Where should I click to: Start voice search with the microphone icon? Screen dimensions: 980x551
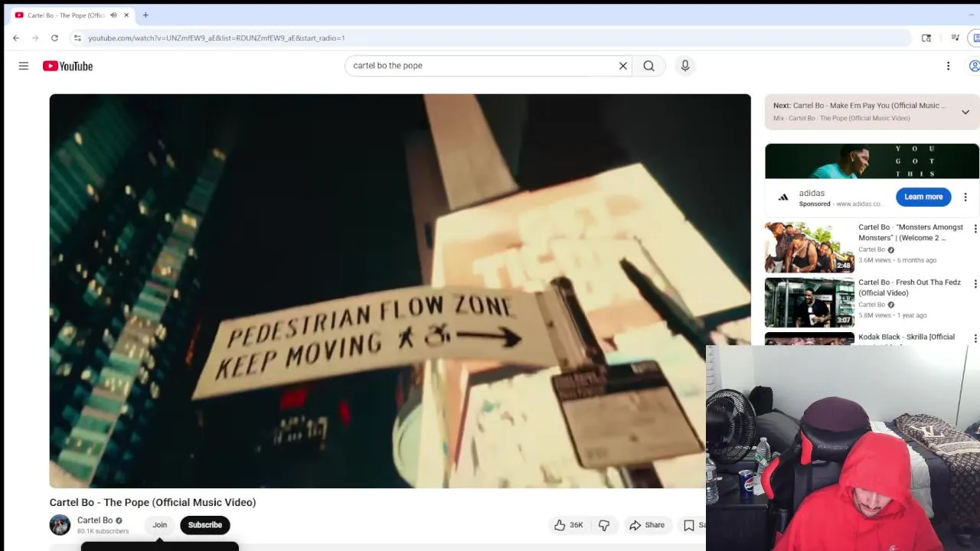(685, 66)
